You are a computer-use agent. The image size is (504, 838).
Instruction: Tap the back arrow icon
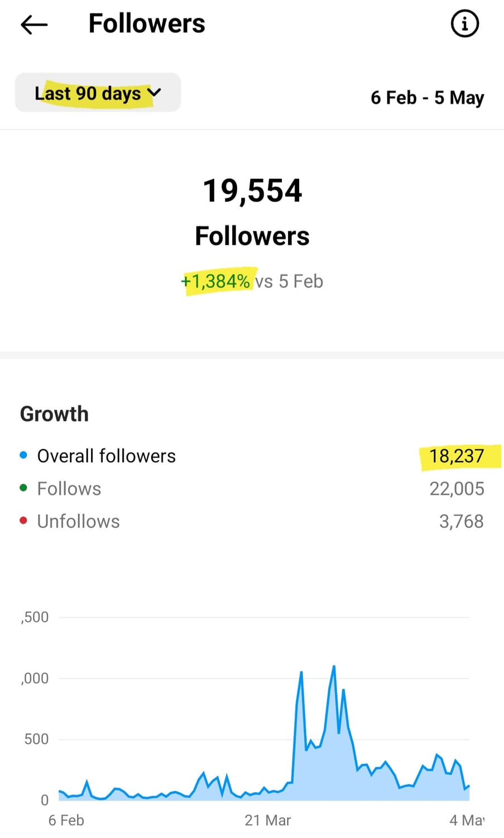point(34,25)
